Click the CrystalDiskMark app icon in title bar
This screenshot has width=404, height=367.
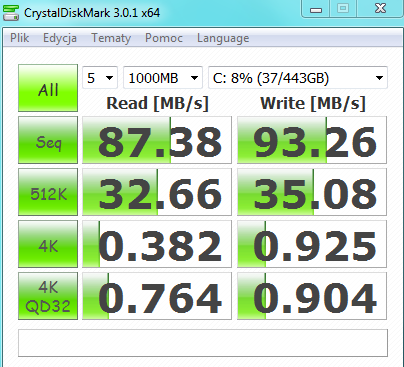point(11,13)
